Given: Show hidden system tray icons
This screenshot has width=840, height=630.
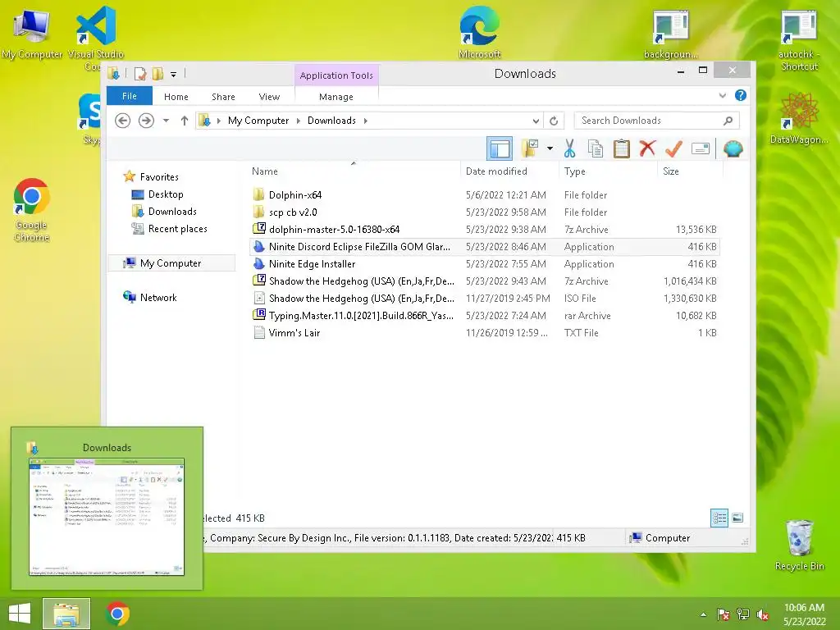Looking at the screenshot, I should point(703,614).
